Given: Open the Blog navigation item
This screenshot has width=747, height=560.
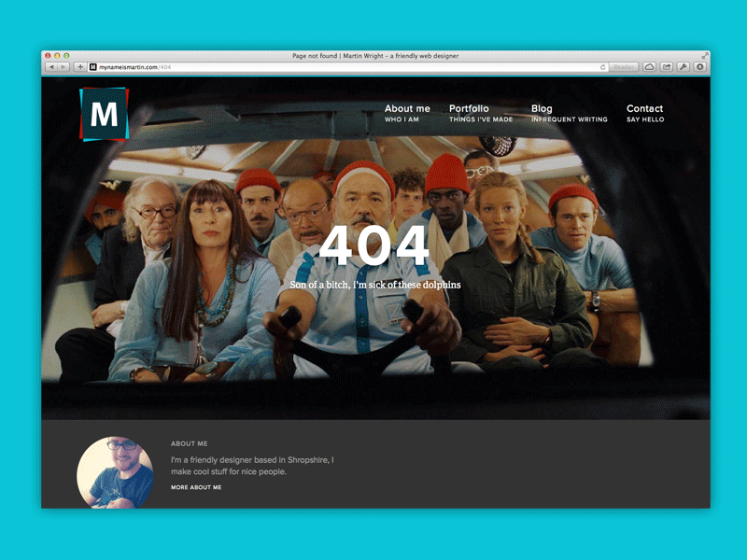Looking at the screenshot, I should coord(570,113).
